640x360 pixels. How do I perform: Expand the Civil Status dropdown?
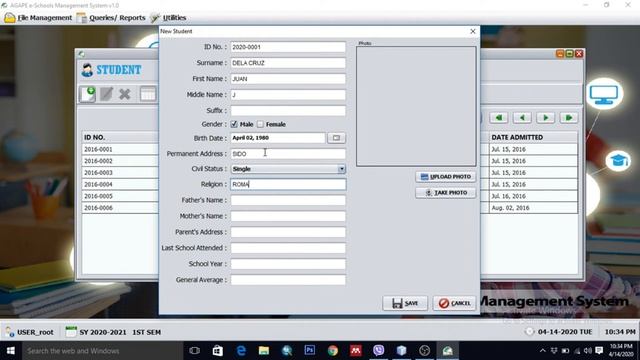coord(341,169)
